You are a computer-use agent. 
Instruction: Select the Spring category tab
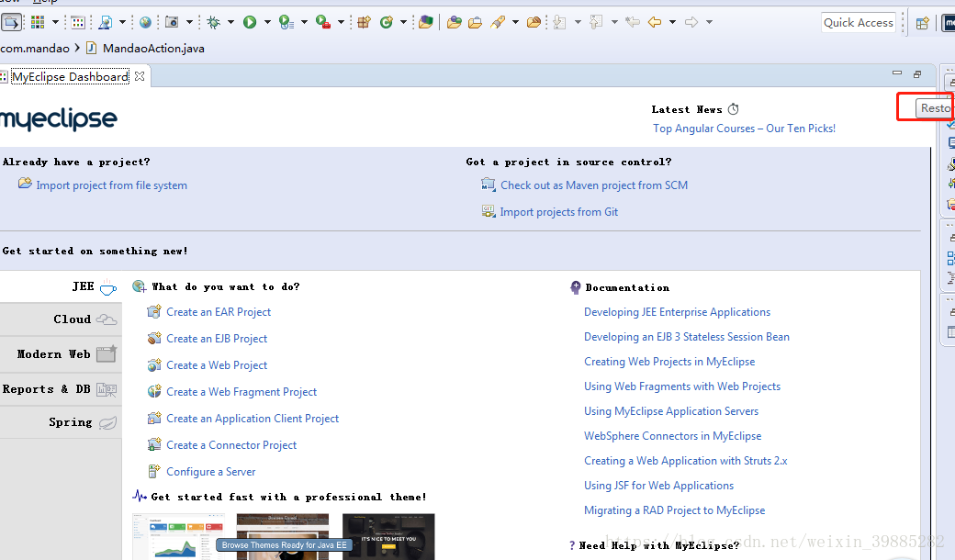click(x=61, y=422)
